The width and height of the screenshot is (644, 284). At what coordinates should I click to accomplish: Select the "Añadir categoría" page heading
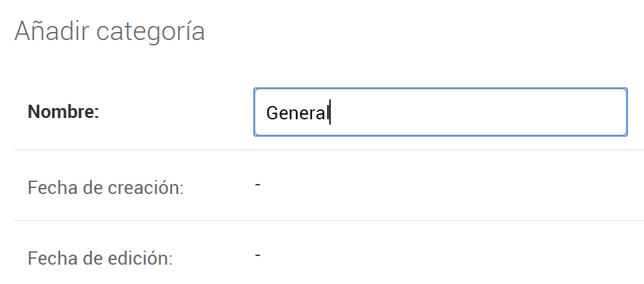click(109, 31)
